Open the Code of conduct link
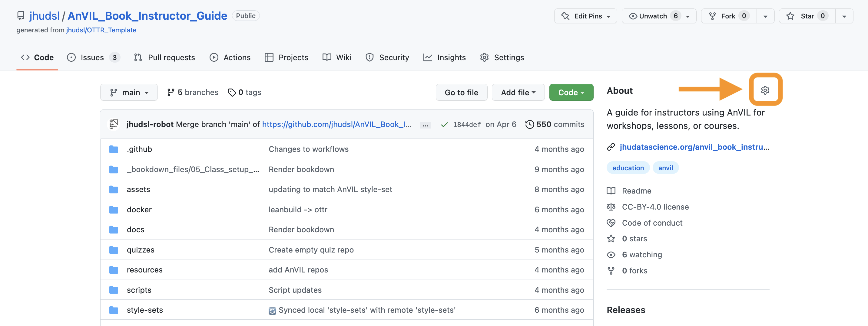Screen dimensions: 868x326 pyautogui.click(x=652, y=223)
